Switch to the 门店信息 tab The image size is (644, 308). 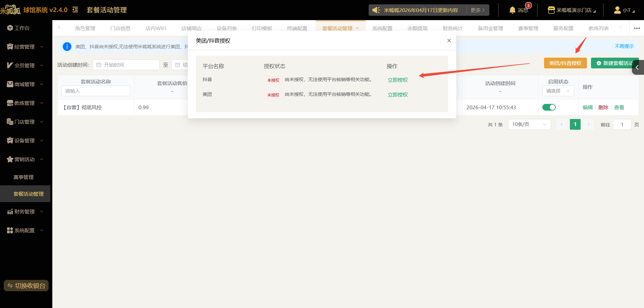[x=120, y=28]
